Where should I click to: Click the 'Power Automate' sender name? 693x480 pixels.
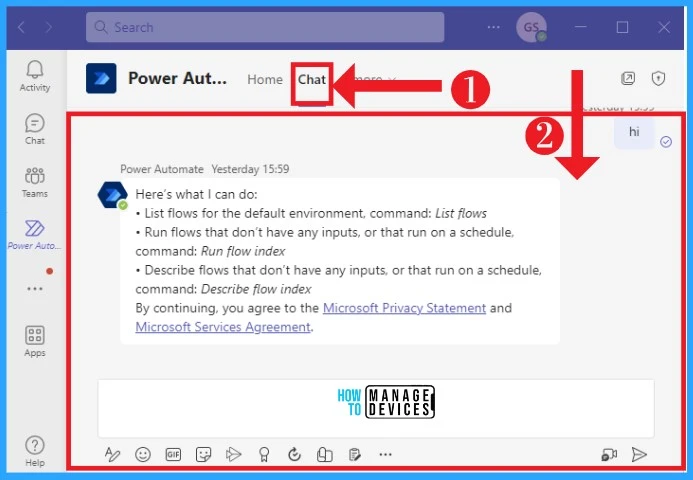[162, 169]
